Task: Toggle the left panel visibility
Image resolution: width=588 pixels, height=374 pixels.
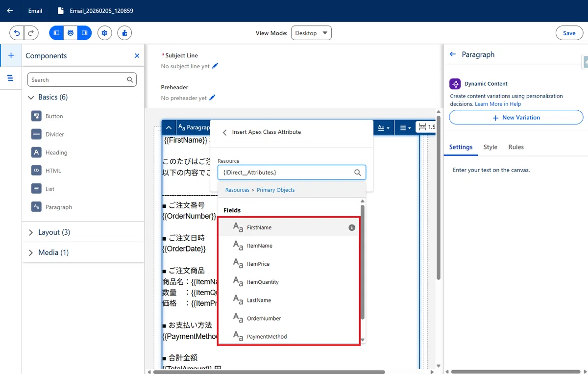Action: point(57,33)
